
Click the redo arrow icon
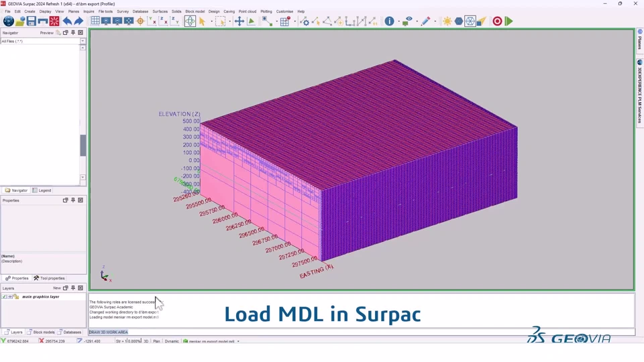coord(78,21)
